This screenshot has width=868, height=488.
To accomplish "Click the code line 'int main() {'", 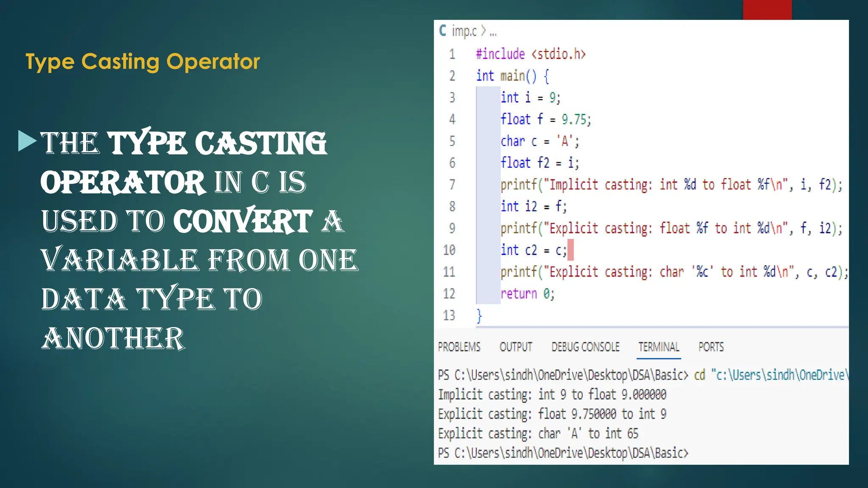I will [x=512, y=76].
